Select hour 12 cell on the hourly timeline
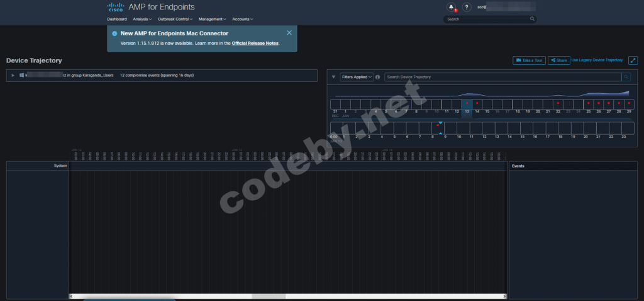The width and height of the screenshot is (644, 301). click(x=488, y=128)
